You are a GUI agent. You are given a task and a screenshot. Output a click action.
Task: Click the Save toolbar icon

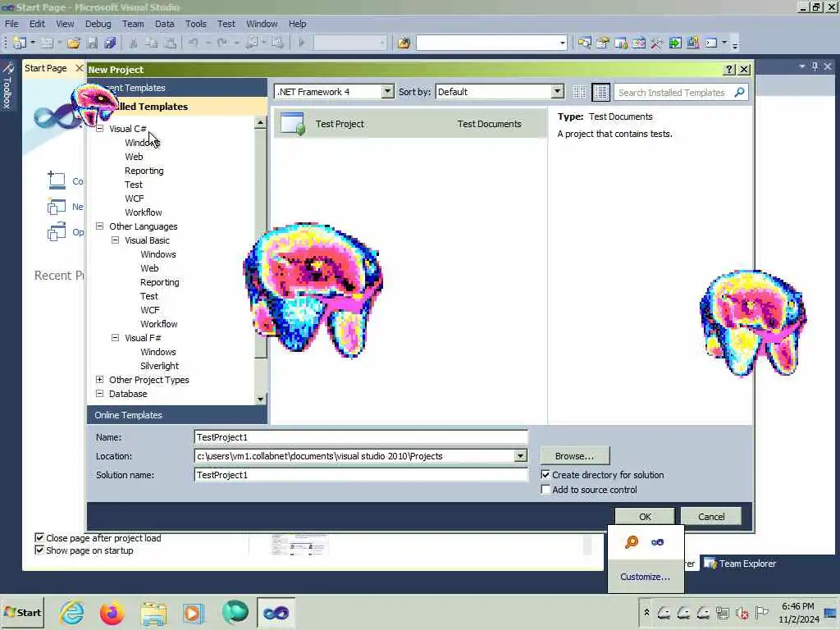[x=92, y=43]
